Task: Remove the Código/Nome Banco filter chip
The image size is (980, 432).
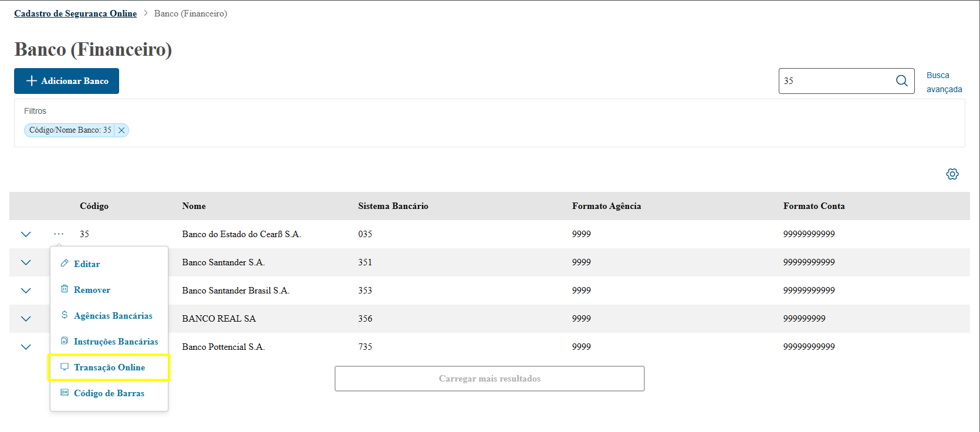Action: point(121,130)
